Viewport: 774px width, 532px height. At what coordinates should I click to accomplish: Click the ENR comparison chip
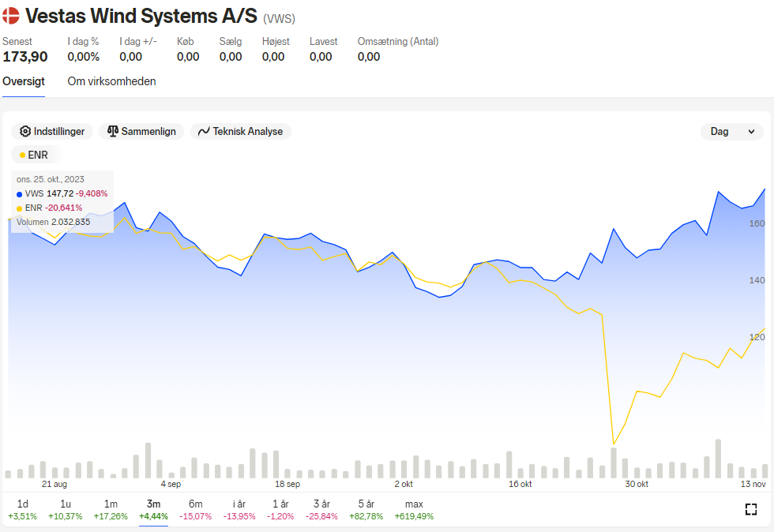36,155
